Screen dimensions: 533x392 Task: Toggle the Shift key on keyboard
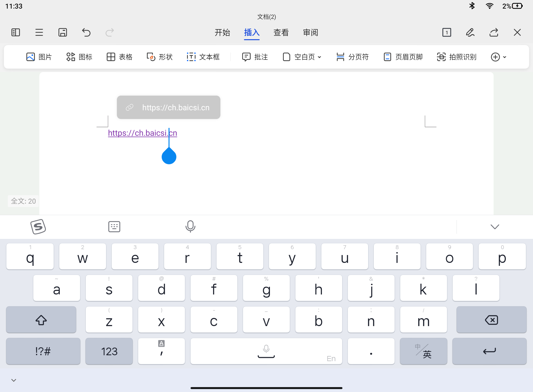(41, 320)
